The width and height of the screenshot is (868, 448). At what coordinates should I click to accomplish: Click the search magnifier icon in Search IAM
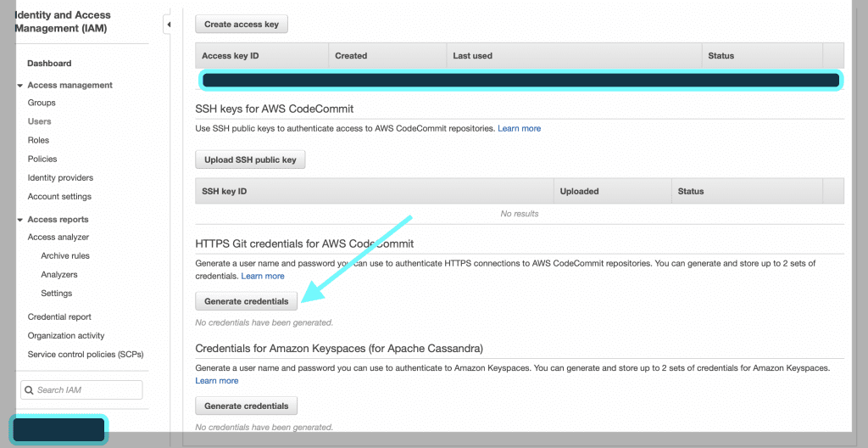tap(30, 390)
